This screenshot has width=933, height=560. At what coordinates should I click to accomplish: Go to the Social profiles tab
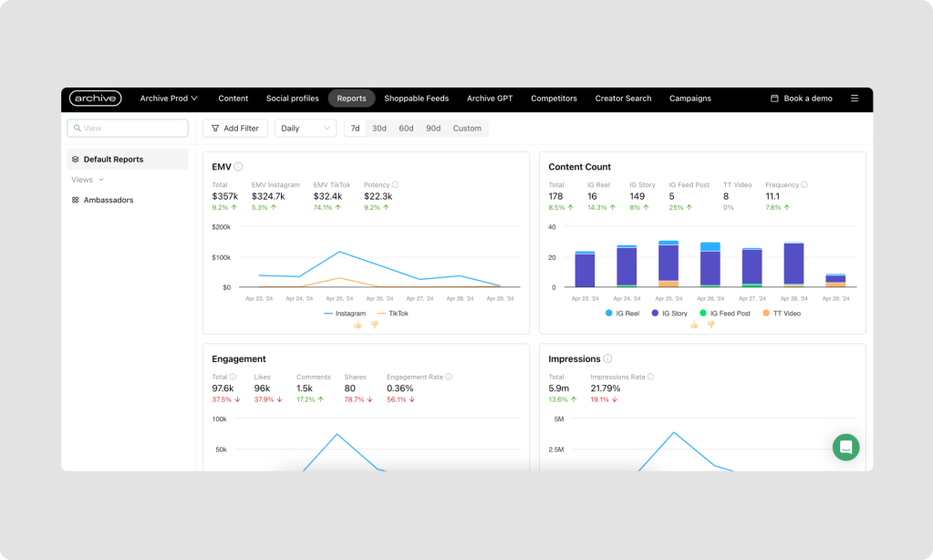292,99
